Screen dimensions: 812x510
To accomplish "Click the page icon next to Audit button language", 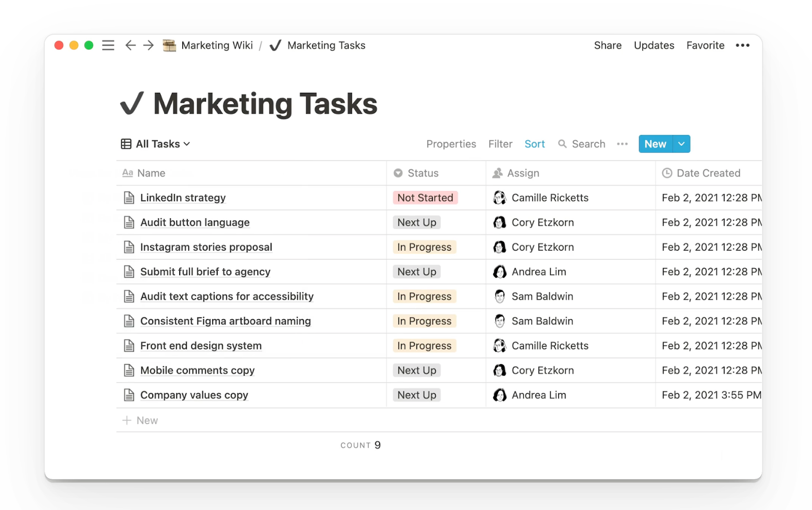I will 129,222.
